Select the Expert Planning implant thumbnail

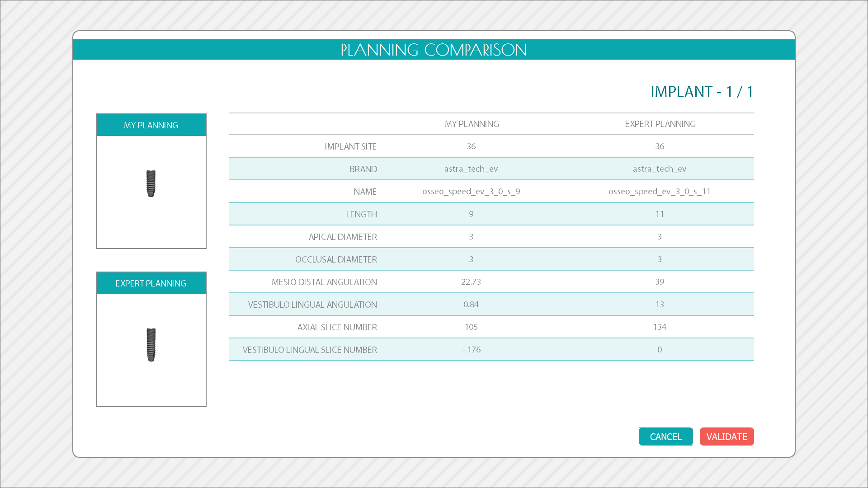click(x=151, y=345)
